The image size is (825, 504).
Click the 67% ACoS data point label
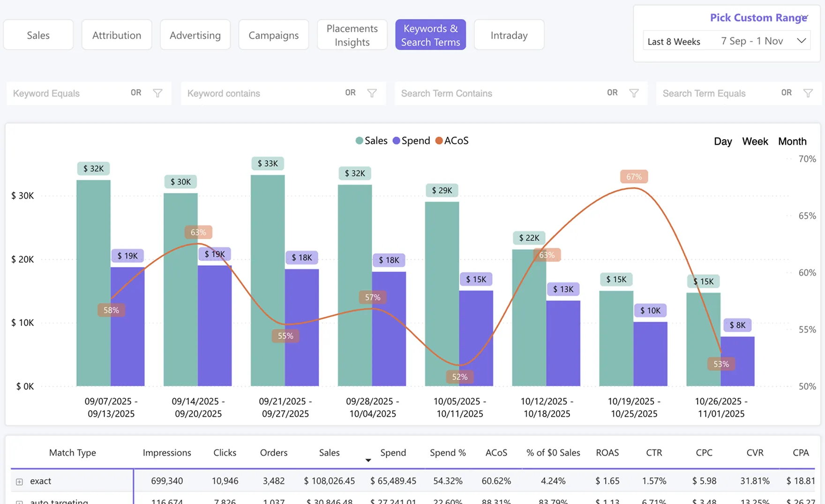(634, 177)
